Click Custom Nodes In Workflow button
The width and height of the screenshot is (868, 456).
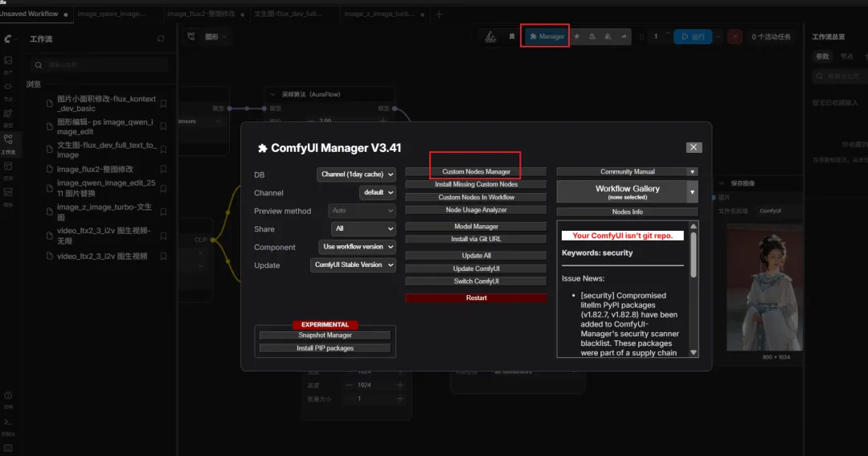pos(476,197)
